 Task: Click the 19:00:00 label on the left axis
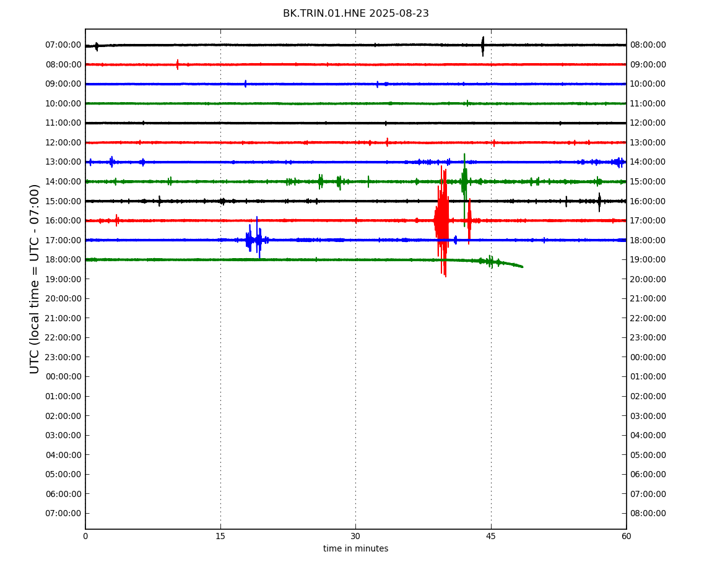(x=63, y=279)
